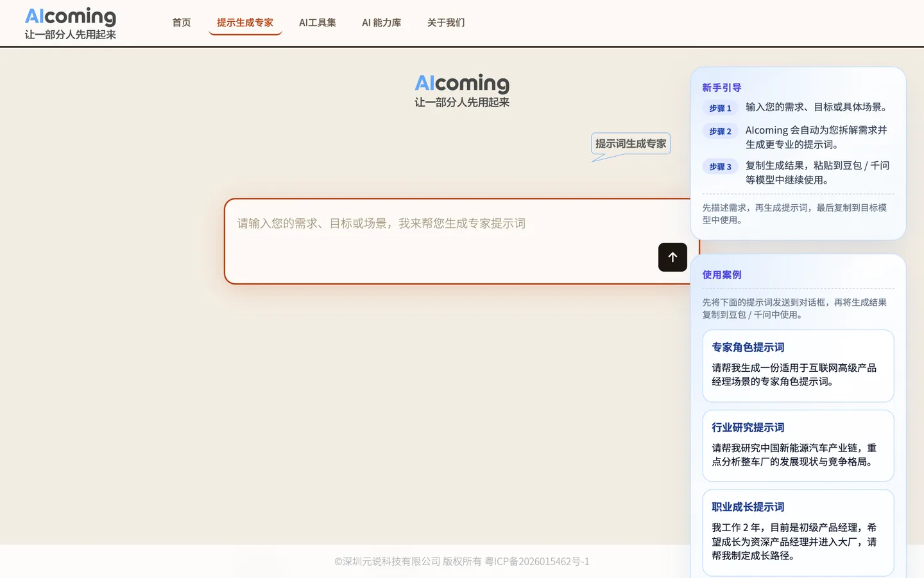This screenshot has width=924, height=578.
Task: Select the 职业成长提示词 example card
Action: tap(798, 533)
